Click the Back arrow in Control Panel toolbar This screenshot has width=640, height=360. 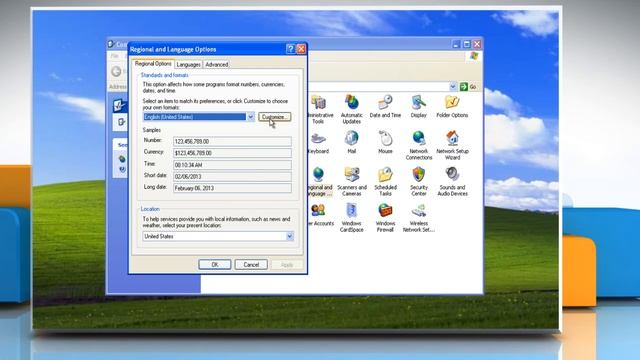[x=116, y=71]
